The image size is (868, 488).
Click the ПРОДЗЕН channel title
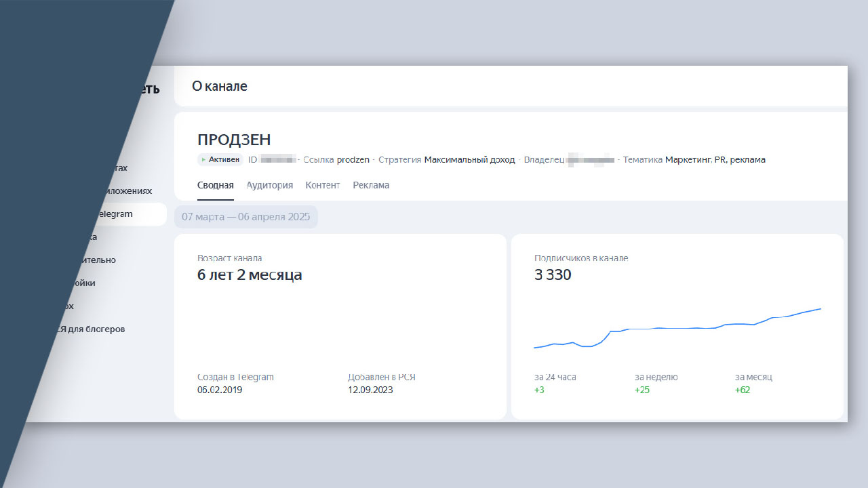tap(234, 140)
